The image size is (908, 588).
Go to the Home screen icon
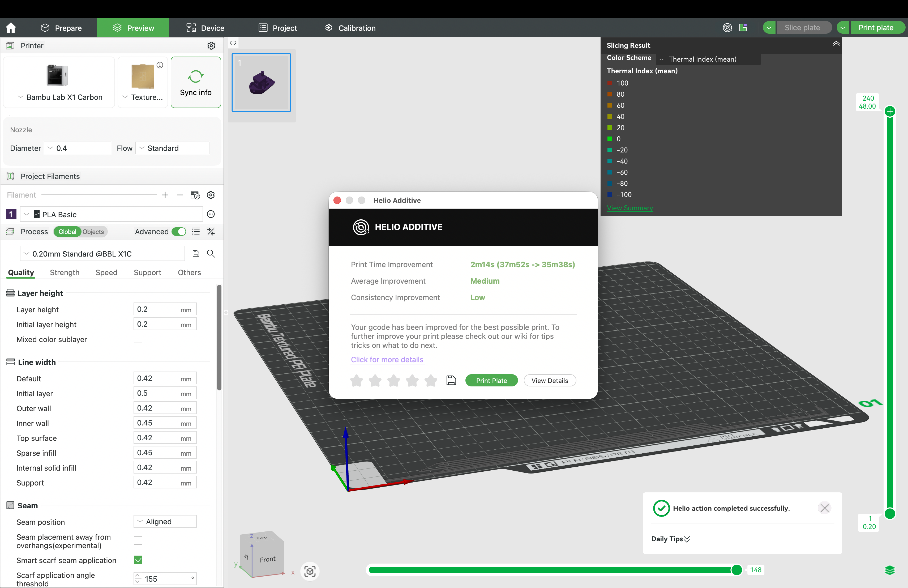[x=11, y=28]
